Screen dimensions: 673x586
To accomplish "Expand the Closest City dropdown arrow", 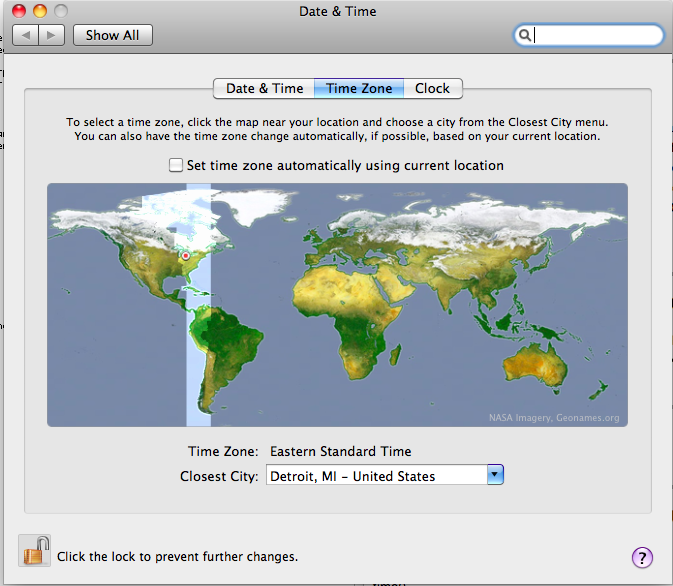I will 494,476.
